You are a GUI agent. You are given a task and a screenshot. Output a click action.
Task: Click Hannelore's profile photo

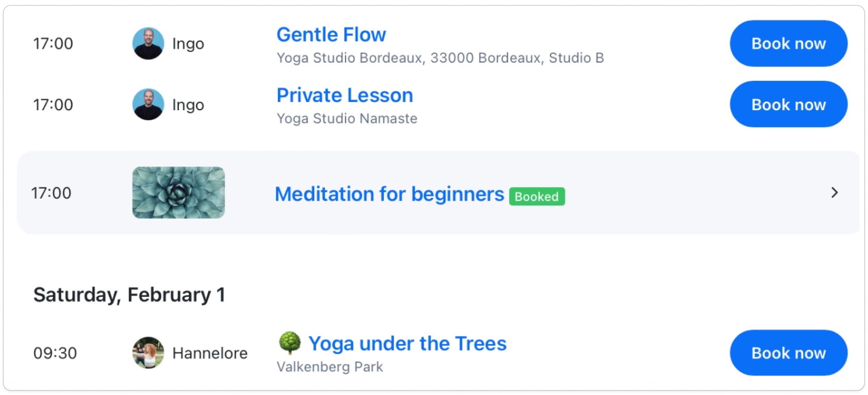click(148, 353)
